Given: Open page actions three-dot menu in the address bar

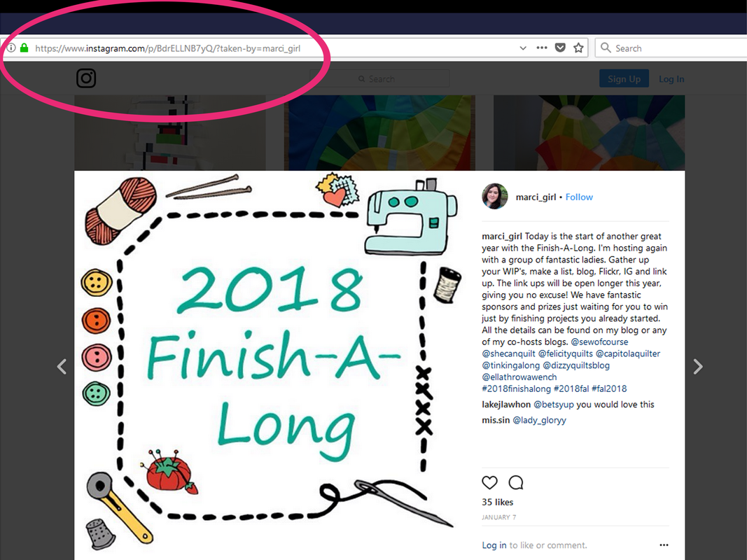Looking at the screenshot, I should [x=542, y=48].
